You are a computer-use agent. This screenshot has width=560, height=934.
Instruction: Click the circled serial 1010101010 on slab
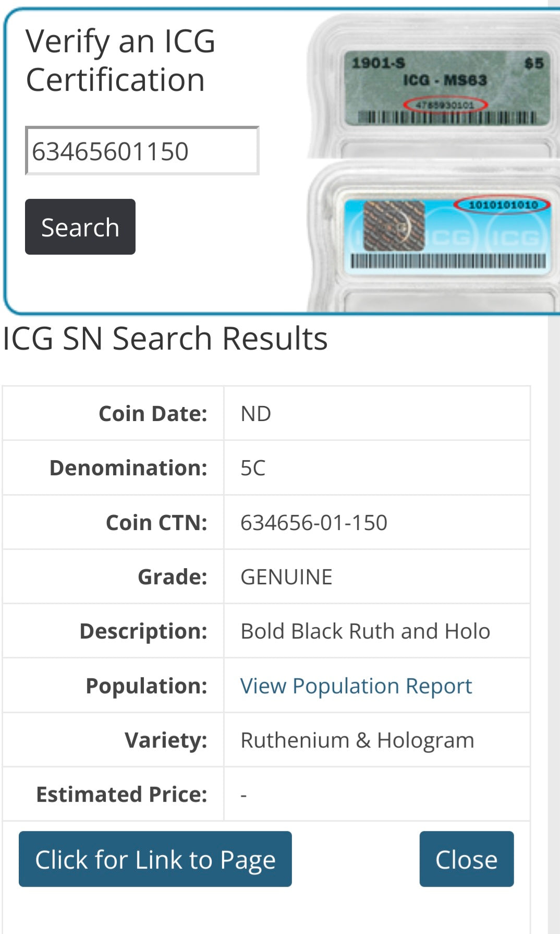coord(502,205)
